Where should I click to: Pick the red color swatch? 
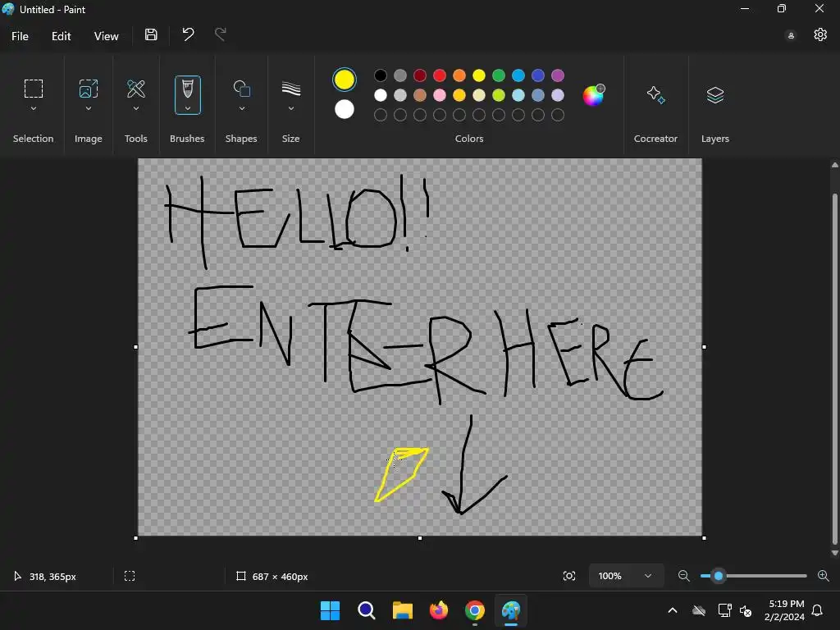coord(440,75)
